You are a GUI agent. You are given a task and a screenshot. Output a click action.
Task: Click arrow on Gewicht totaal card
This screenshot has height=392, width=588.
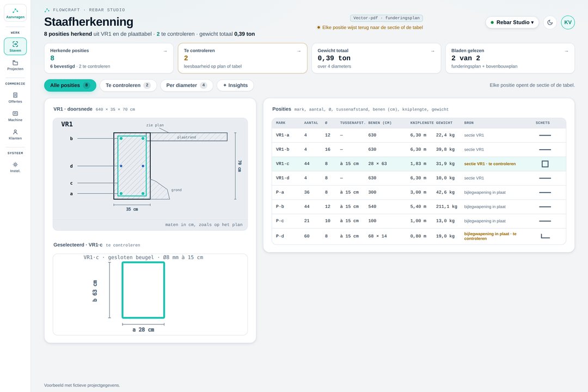pyautogui.click(x=432, y=51)
